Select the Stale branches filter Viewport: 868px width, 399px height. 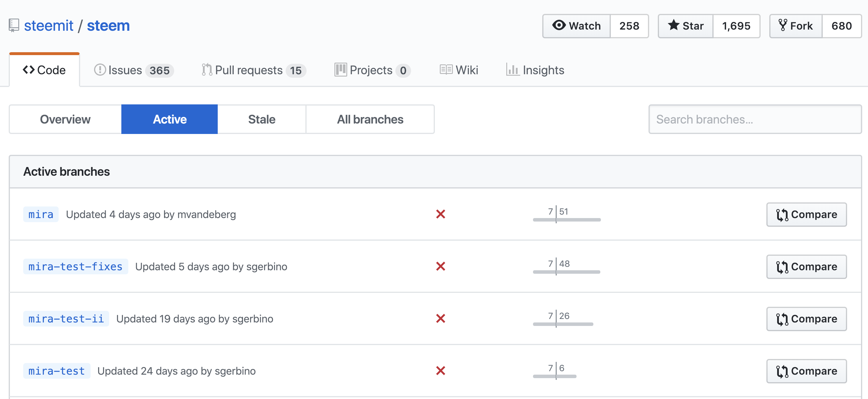[262, 119]
